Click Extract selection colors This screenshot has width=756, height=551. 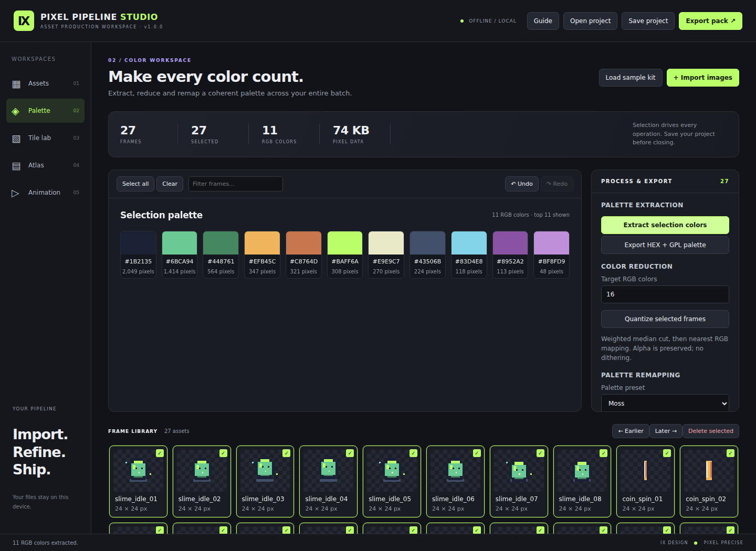[x=665, y=225]
